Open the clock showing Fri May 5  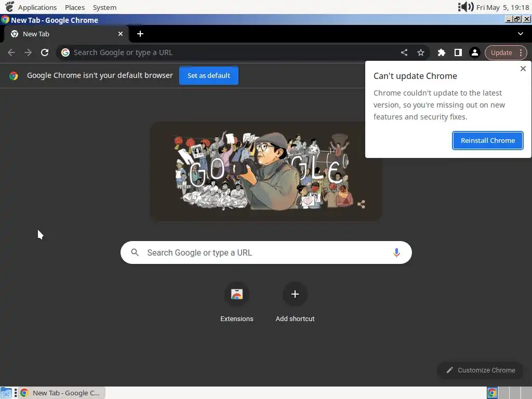click(502, 7)
